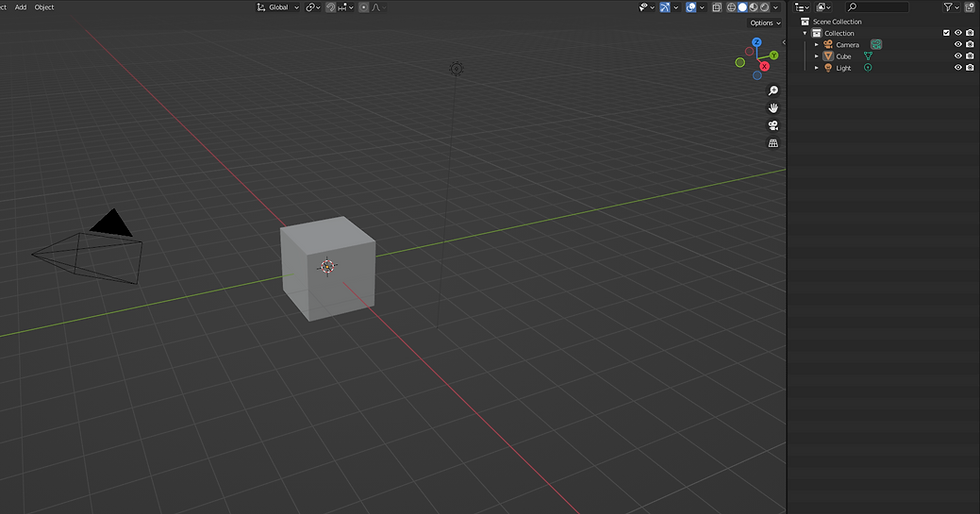Click the red X axis on gizmo

[764, 66]
